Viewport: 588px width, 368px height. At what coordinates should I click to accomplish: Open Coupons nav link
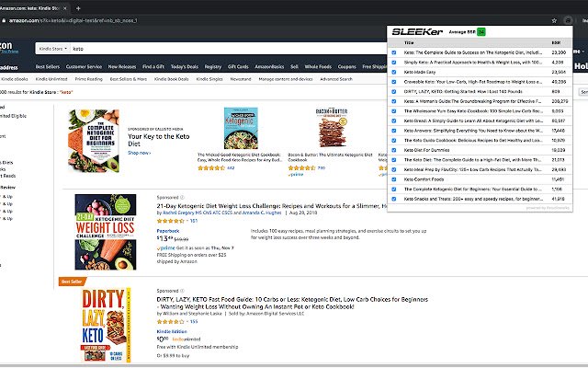pyautogui.click(x=347, y=67)
